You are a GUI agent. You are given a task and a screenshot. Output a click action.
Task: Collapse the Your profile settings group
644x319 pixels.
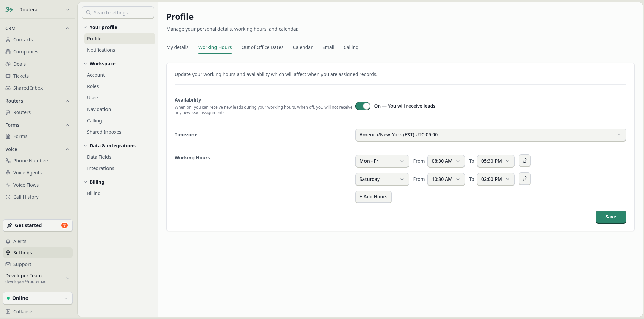pos(100,27)
